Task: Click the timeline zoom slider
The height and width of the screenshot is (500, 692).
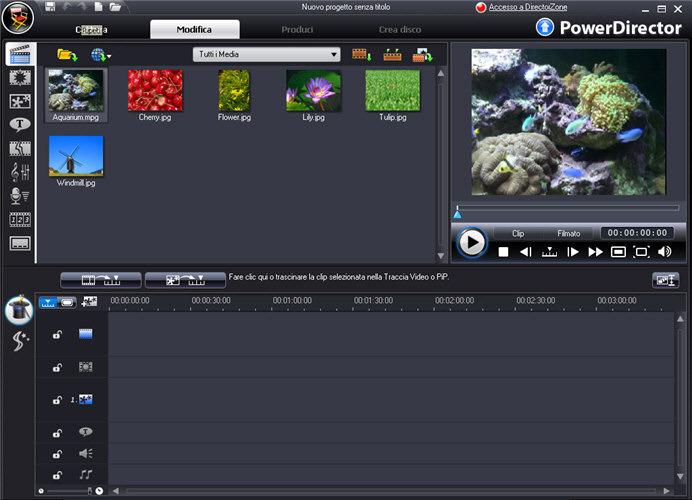Action: 72,491
